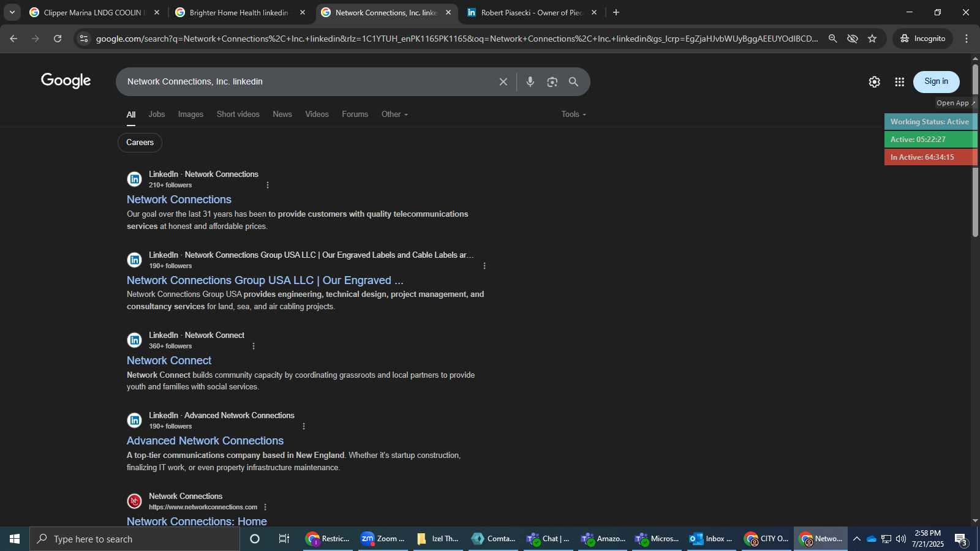
Task: Open Network Connections LinkedIn result
Action: pos(179,200)
